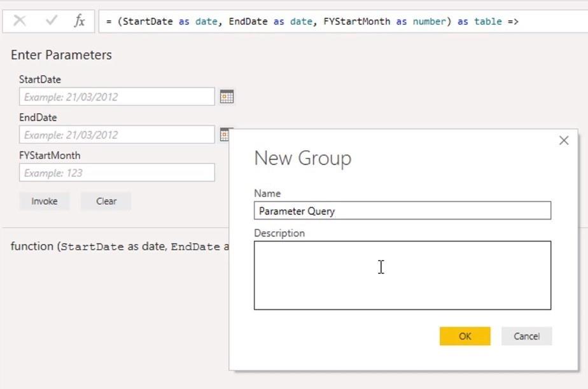The height and width of the screenshot is (389, 588).
Task: Click the 'Description' label in dialog
Action: (279, 233)
